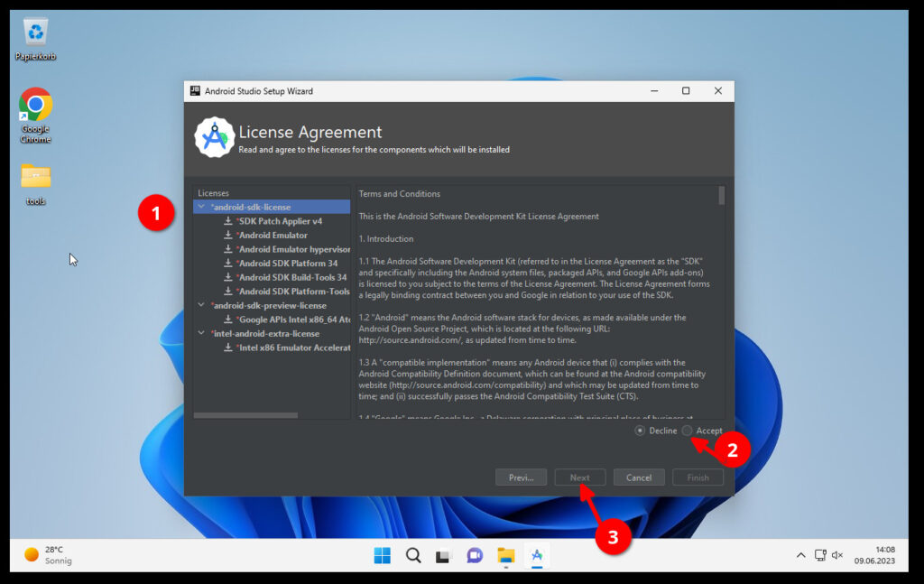Minimize the Setup Wizard window

pyautogui.click(x=655, y=91)
